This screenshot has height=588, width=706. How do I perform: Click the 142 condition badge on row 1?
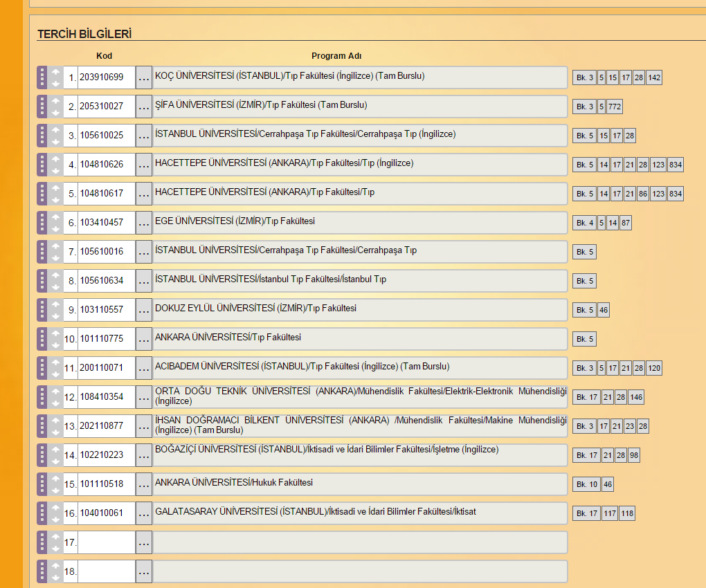pos(654,77)
